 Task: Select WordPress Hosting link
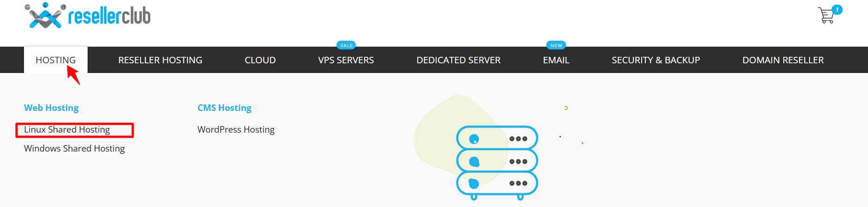tap(236, 130)
